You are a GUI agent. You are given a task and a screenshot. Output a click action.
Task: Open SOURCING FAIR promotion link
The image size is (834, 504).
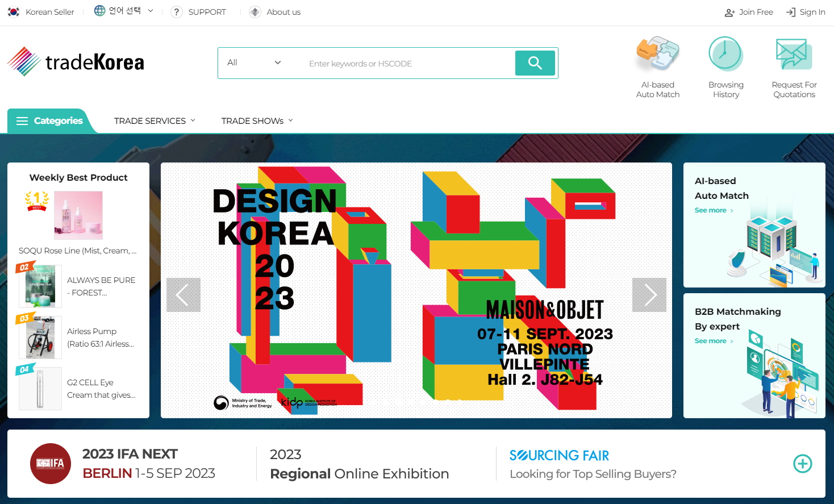click(593, 464)
